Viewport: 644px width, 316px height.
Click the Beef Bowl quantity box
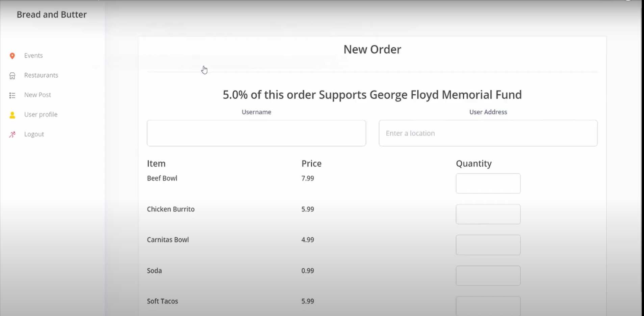(x=488, y=184)
